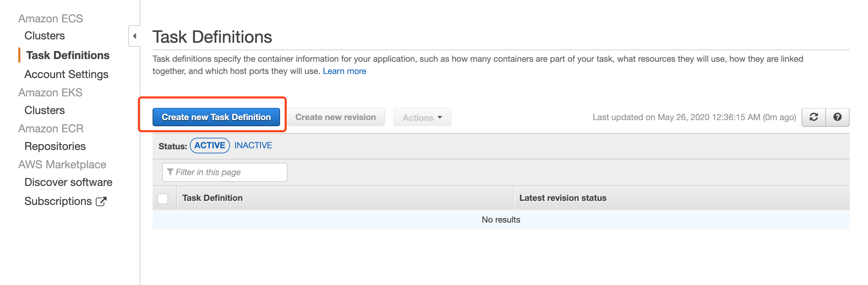Viewport: 868px width, 285px height.
Task: Open Account Settings in sidebar
Action: click(x=66, y=74)
